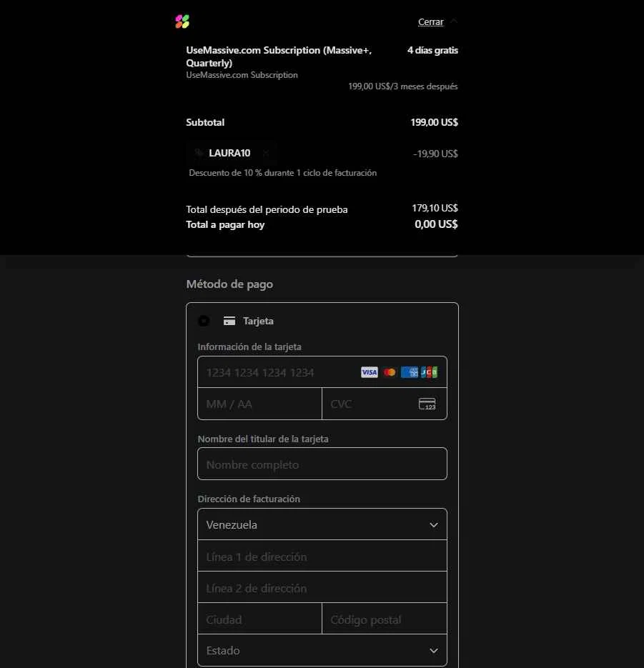Close the order summary via Cerrar
The image size is (644, 668).
coord(430,21)
